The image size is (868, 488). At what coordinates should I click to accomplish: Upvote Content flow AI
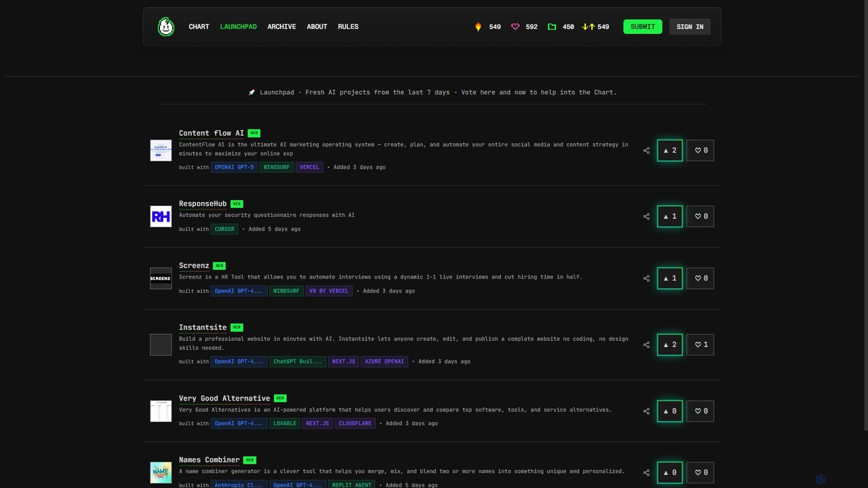coord(670,150)
